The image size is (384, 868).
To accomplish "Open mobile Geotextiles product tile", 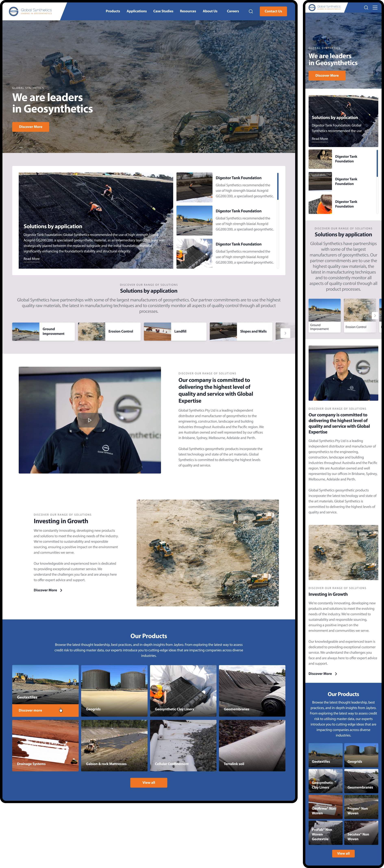I will coord(325,755).
